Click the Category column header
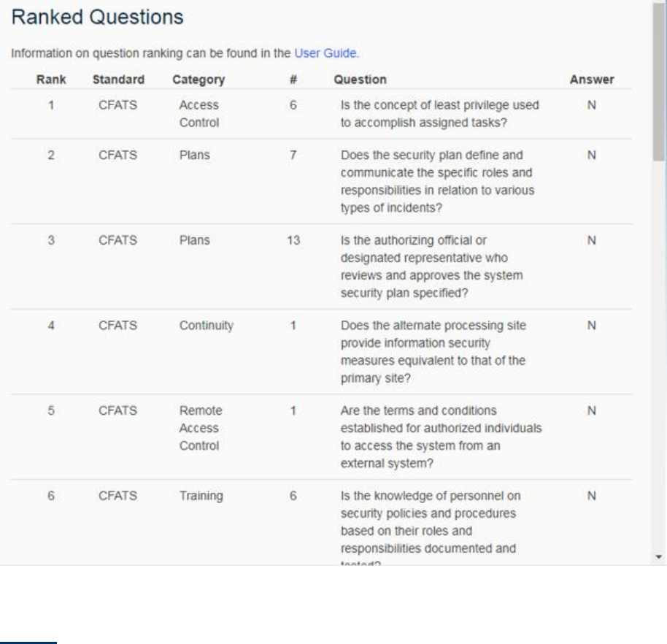This screenshot has height=644, width=667. 198,80
